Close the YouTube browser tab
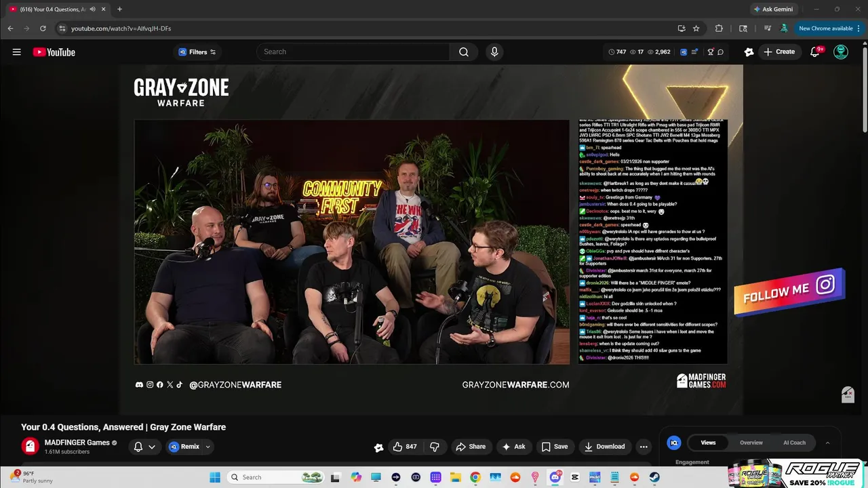 pyautogui.click(x=104, y=9)
